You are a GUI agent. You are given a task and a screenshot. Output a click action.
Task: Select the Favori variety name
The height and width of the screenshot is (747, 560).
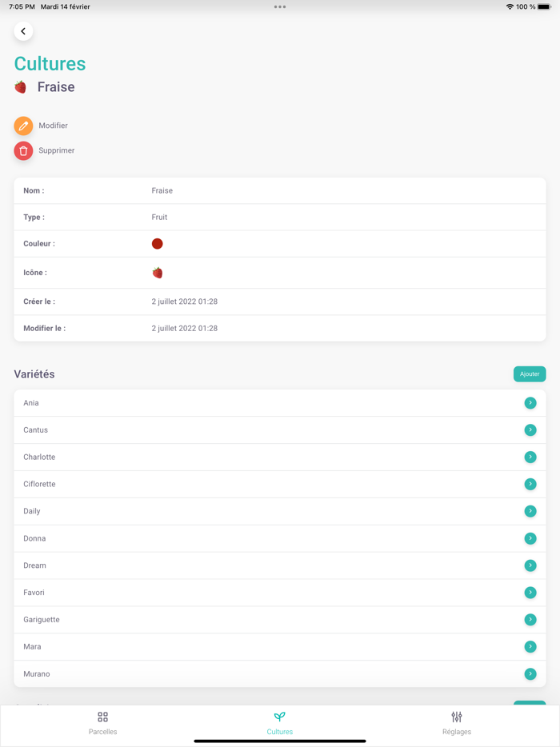coord(34,592)
